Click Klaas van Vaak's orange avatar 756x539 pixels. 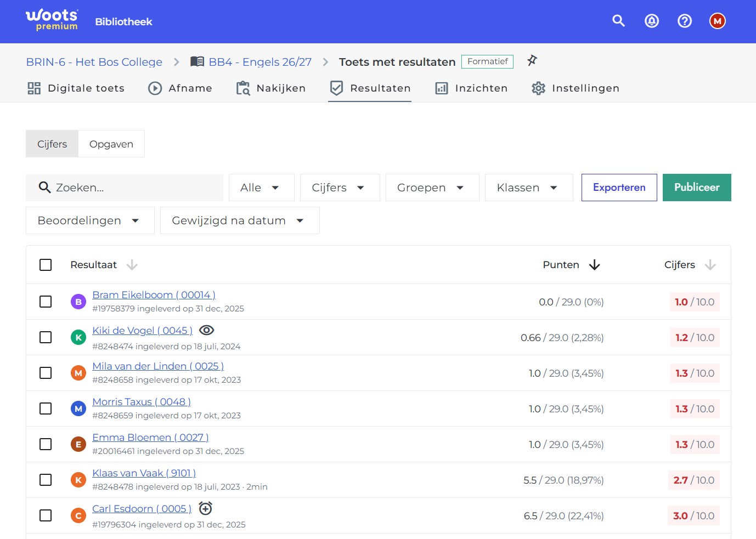click(78, 480)
